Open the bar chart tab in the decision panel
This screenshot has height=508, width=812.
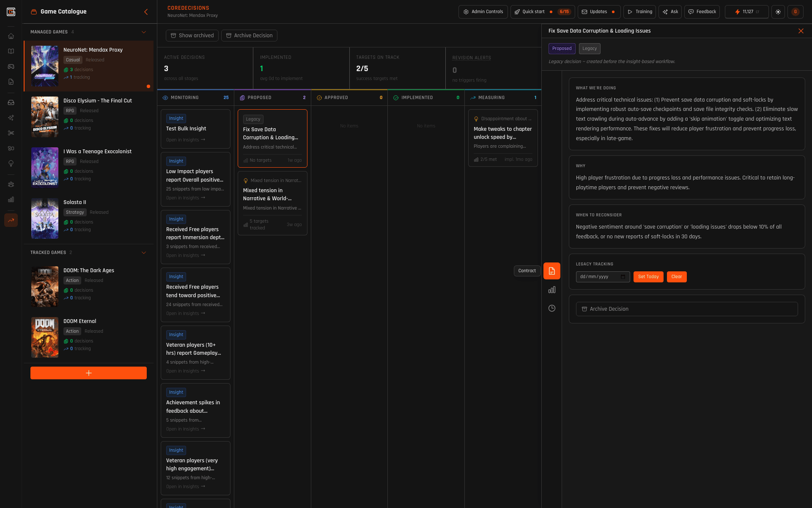point(552,290)
